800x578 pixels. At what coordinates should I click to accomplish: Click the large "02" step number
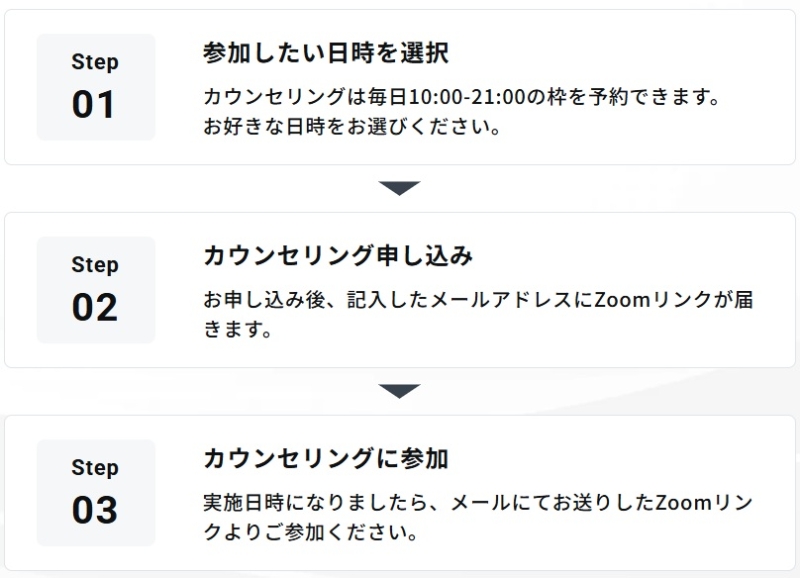click(x=95, y=308)
